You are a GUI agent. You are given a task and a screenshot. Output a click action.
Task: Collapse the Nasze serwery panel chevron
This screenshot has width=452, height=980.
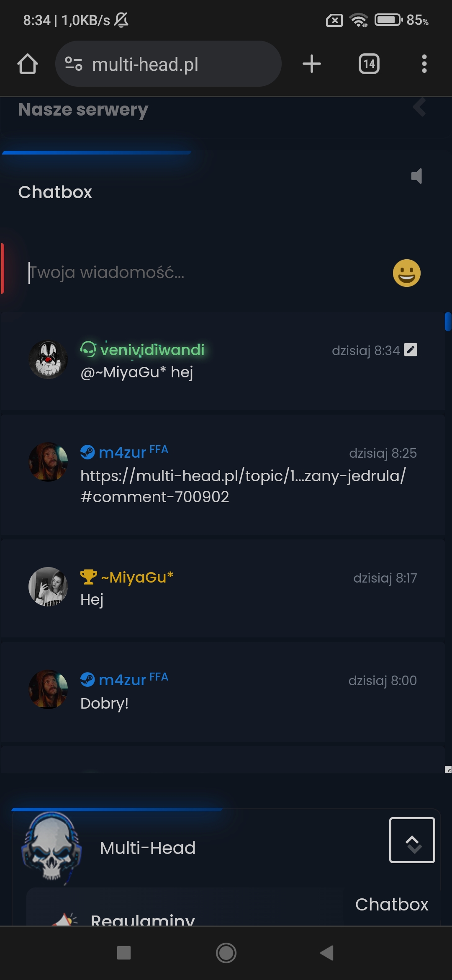pos(419,108)
